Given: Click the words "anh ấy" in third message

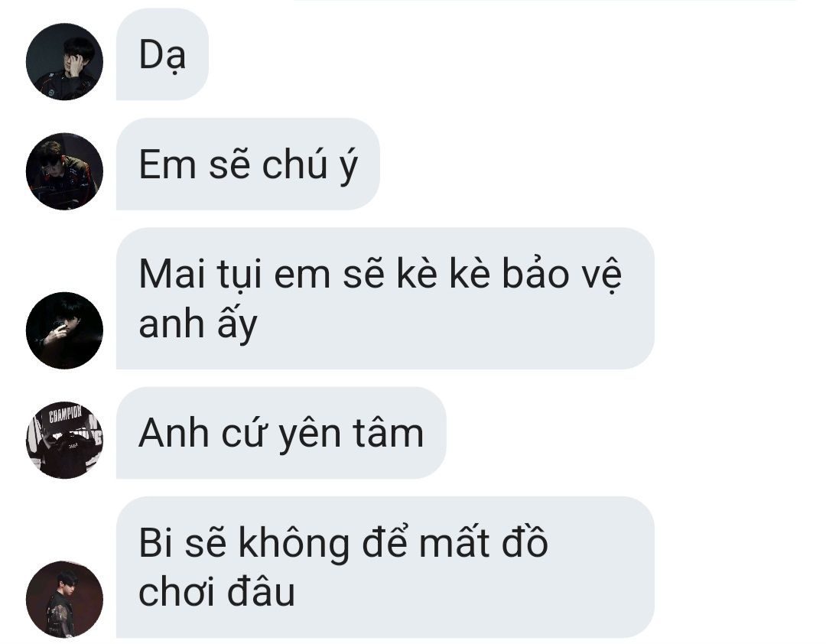Looking at the screenshot, I should (x=198, y=324).
